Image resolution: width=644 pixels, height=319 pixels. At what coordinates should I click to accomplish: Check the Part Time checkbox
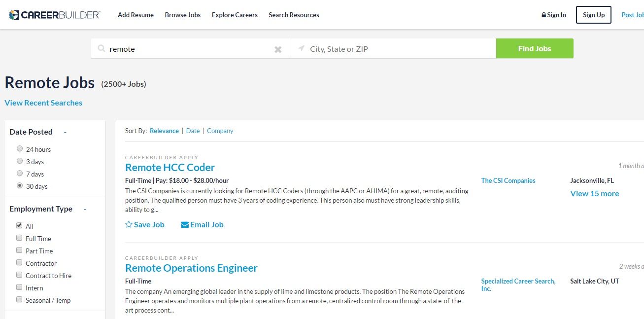[19, 250]
